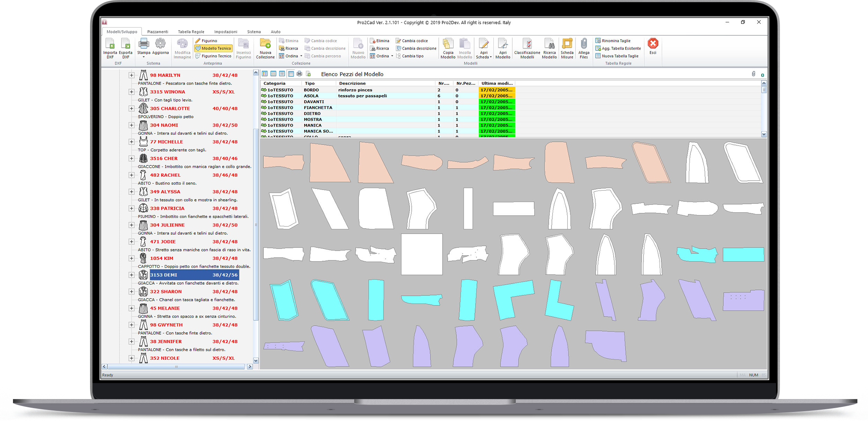This screenshot has height=423, width=868.
Task: Click Nuova Tabella Taglie button
Action: (x=620, y=56)
